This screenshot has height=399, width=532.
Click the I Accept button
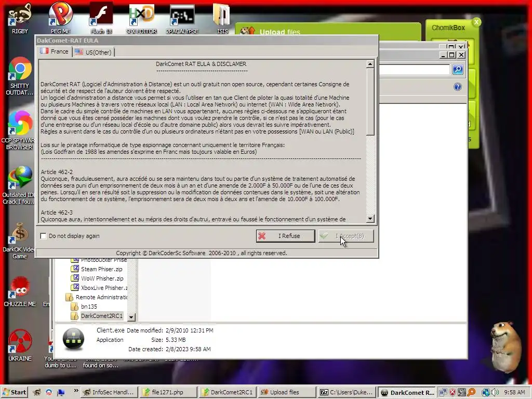coord(346,236)
